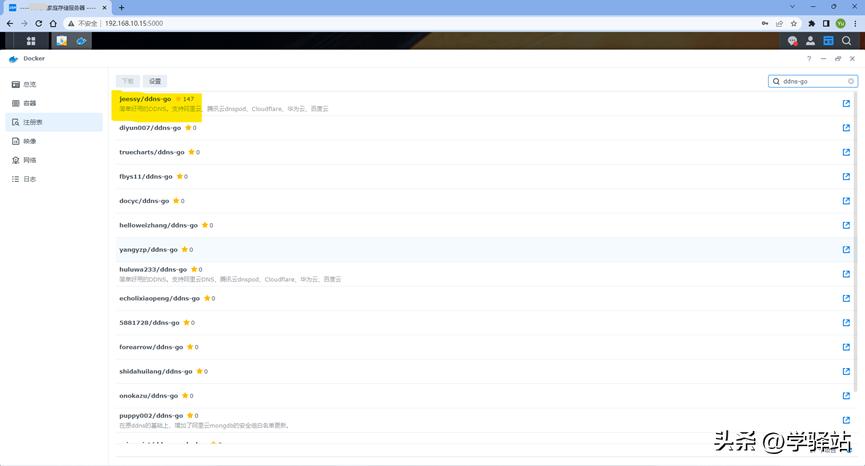Open external link for diyun007/ddns-go

point(846,128)
